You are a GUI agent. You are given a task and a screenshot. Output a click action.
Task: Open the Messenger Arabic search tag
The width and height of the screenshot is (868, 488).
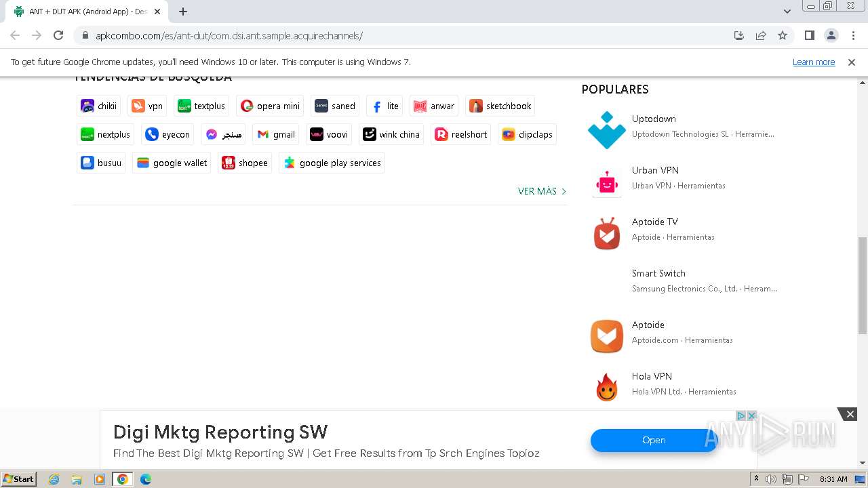(x=223, y=134)
